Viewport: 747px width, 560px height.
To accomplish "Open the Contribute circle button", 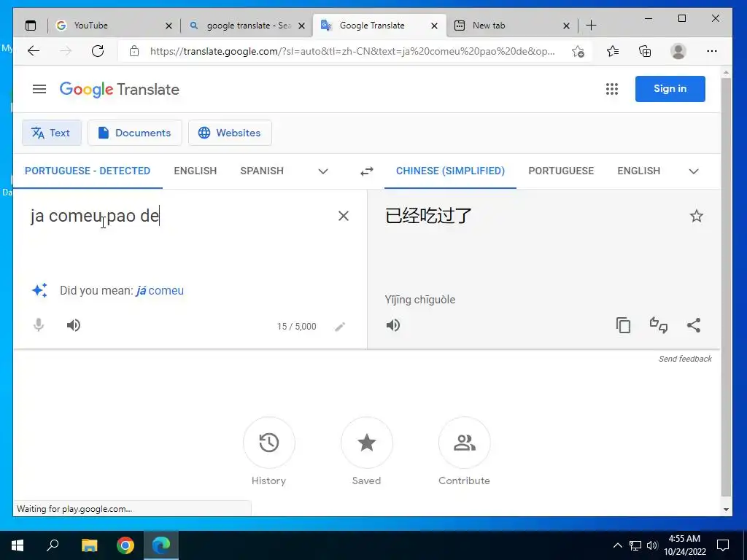I will 465,443.
